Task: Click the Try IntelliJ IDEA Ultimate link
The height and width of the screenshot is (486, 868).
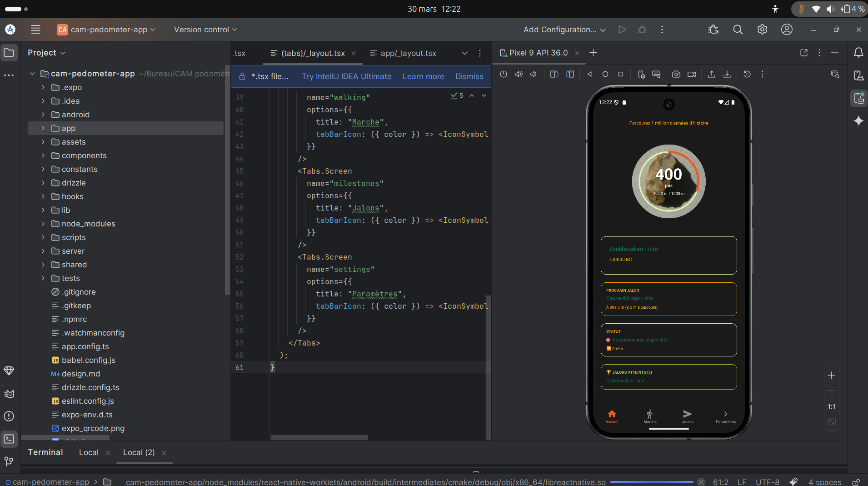Action: [x=346, y=76]
